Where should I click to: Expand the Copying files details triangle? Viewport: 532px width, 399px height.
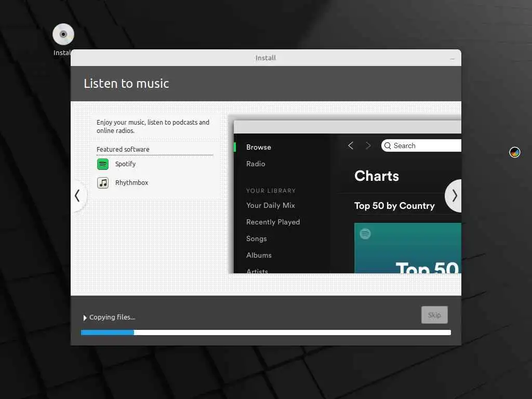point(85,317)
